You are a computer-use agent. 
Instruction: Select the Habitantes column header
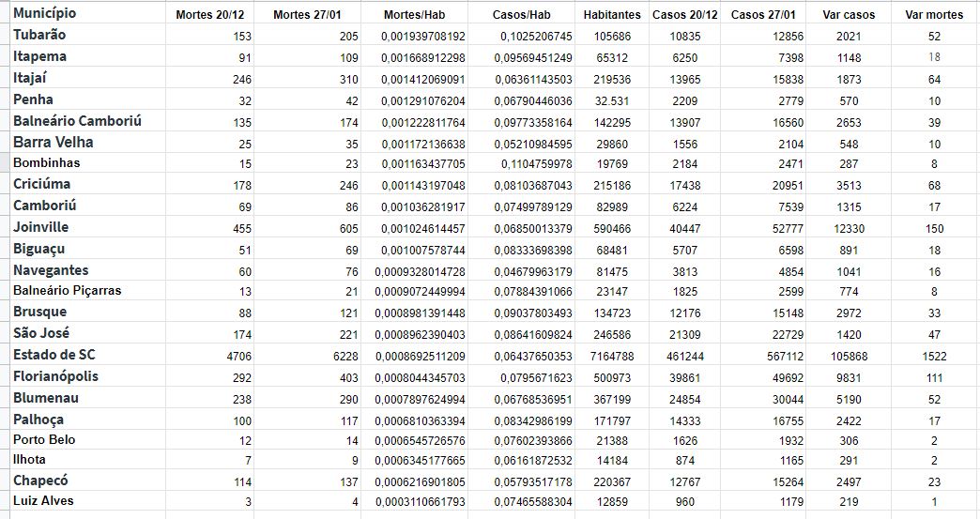[612, 14]
